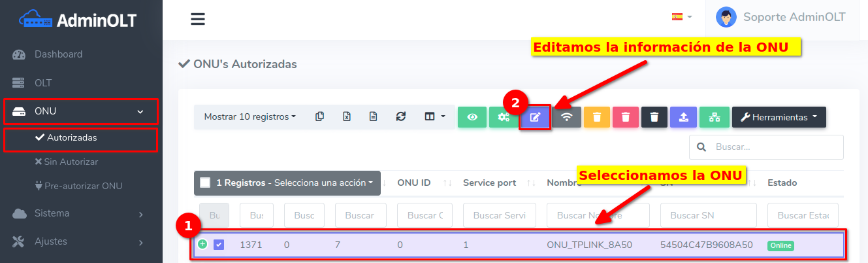Click the blue edit ONU button
This screenshot has height=263, width=868.
[x=535, y=118]
